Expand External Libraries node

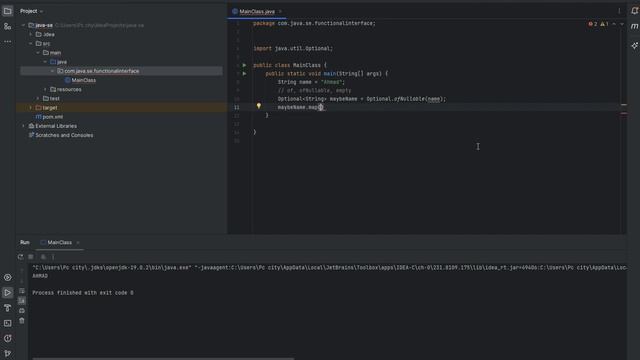(x=23, y=126)
